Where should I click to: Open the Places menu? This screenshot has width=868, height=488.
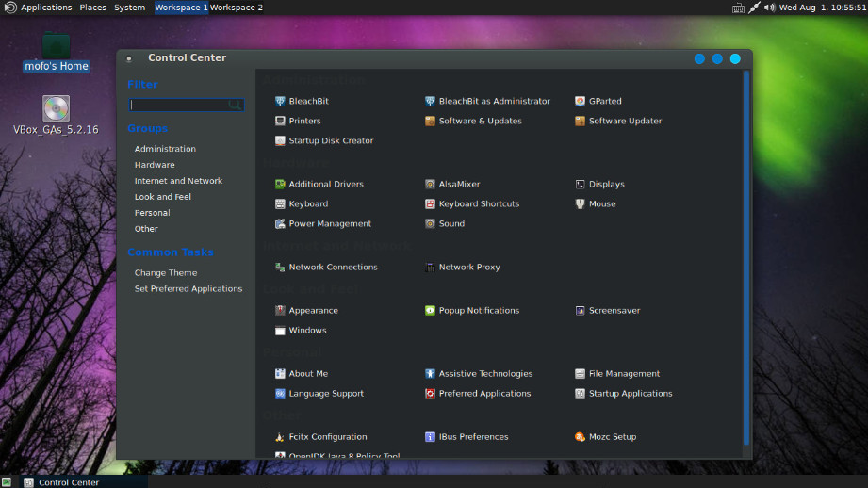click(92, 8)
